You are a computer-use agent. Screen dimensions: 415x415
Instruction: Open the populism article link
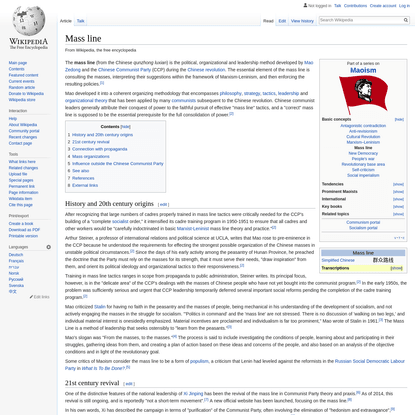pos(199,361)
